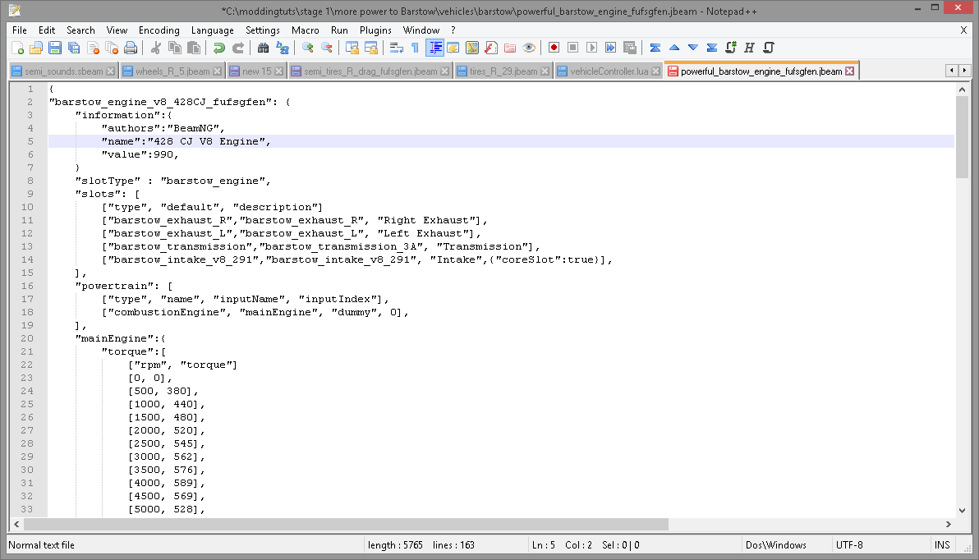
Task: Click the blue up-triangle toolbar icon
Action: coord(674,48)
